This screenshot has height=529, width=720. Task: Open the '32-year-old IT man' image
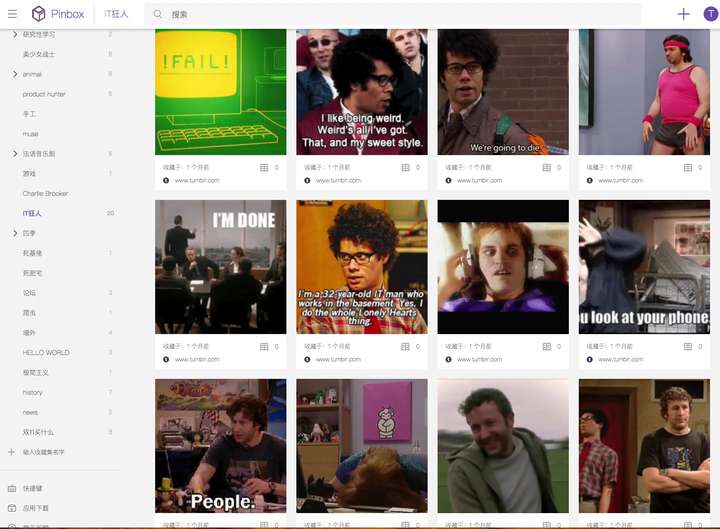point(362,267)
